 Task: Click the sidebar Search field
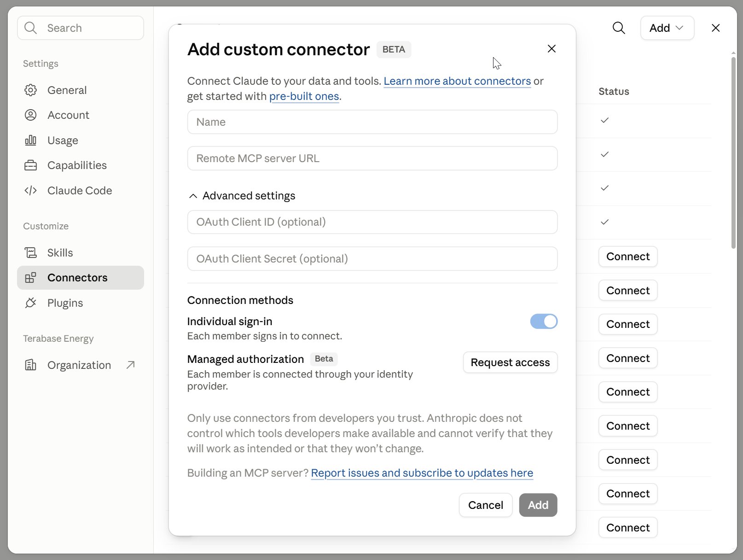[x=81, y=28]
